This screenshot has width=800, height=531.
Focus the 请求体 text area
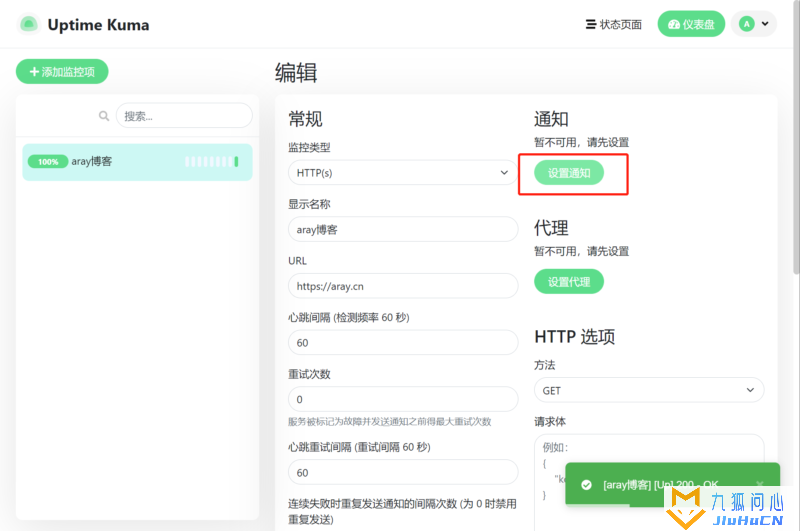pyautogui.click(x=649, y=482)
